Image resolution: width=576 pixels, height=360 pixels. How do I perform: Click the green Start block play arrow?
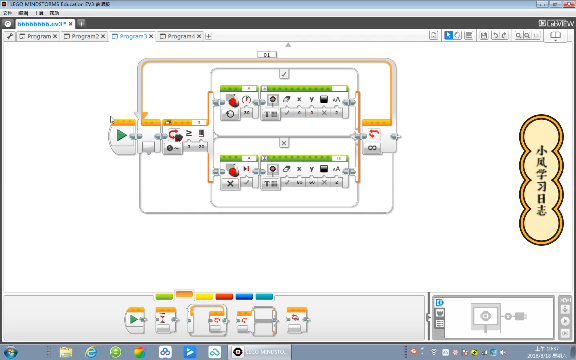pos(122,135)
